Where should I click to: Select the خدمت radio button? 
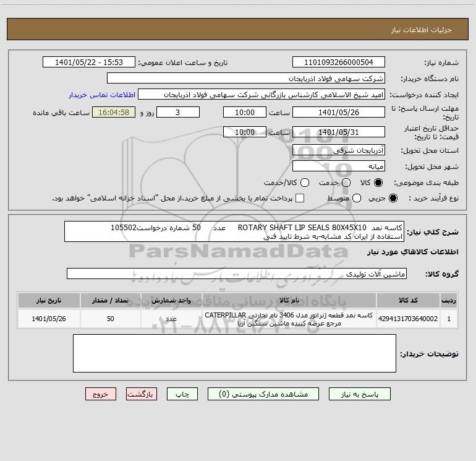(346, 183)
